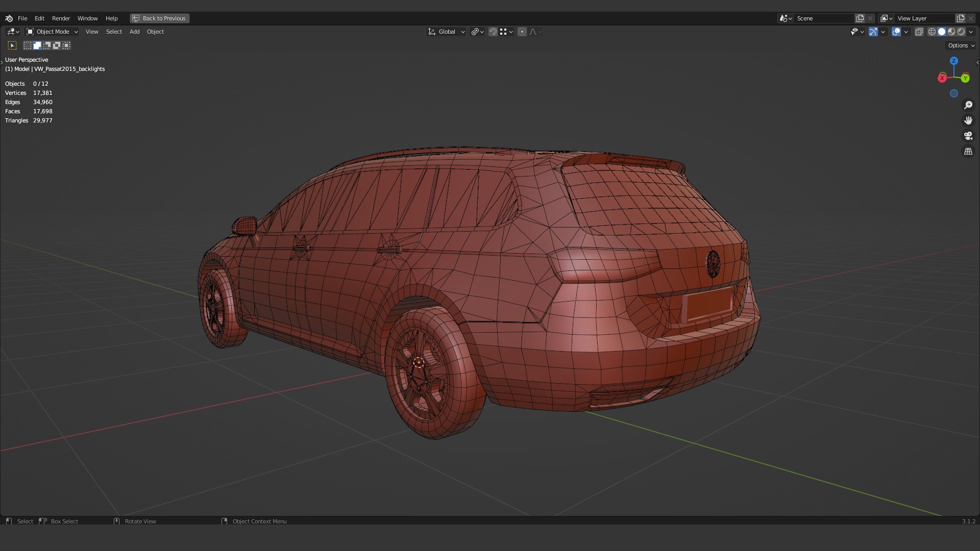Toggle show overlays button
The image size is (980, 551).
point(896,32)
